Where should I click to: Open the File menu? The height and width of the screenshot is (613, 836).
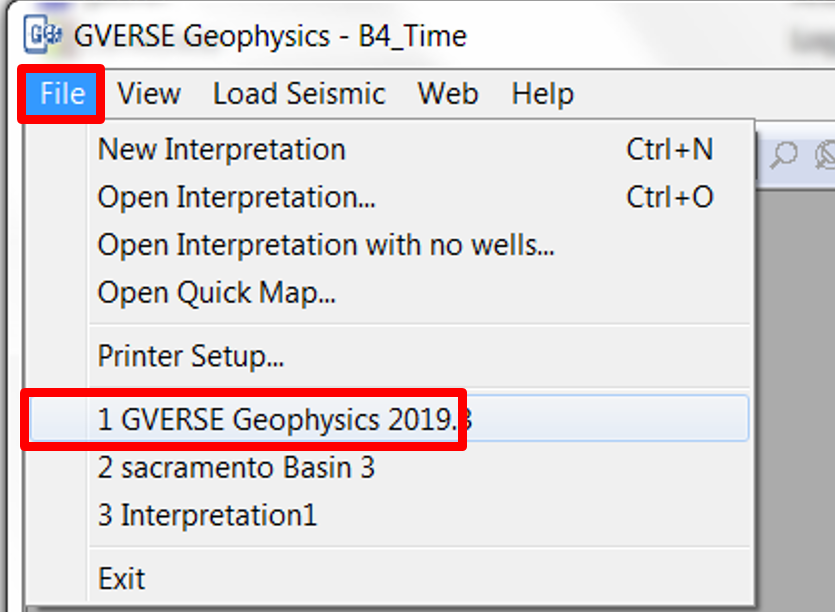coord(62,94)
